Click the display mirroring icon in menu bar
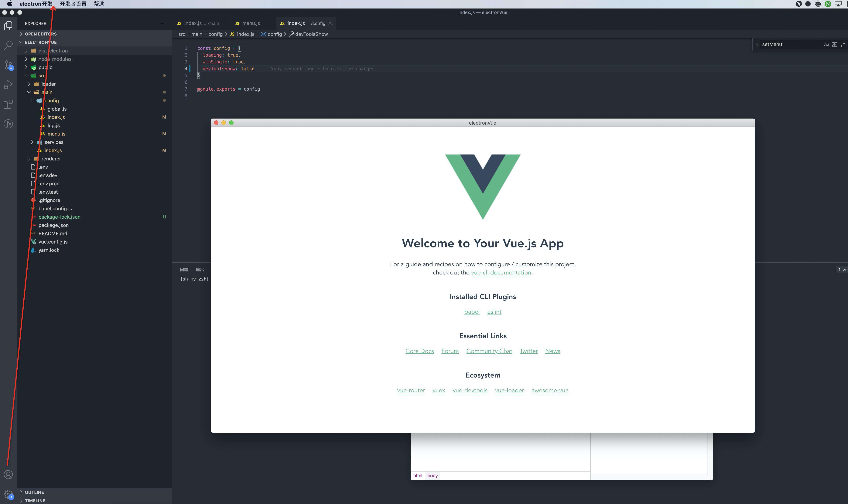The width and height of the screenshot is (848, 504). point(838,4)
